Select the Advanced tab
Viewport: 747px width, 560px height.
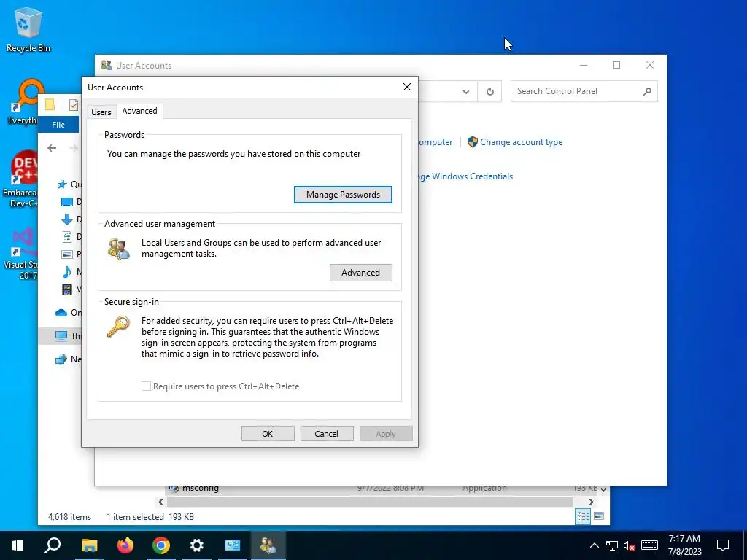click(139, 111)
